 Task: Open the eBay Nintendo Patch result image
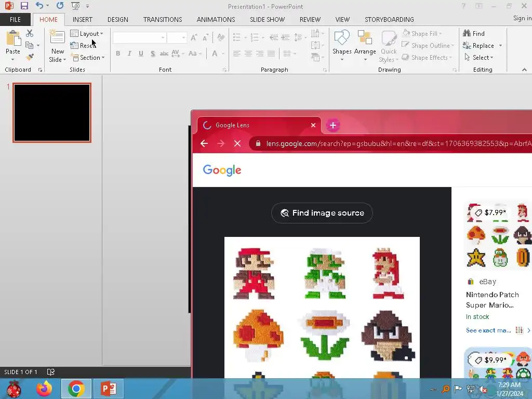coord(498,236)
